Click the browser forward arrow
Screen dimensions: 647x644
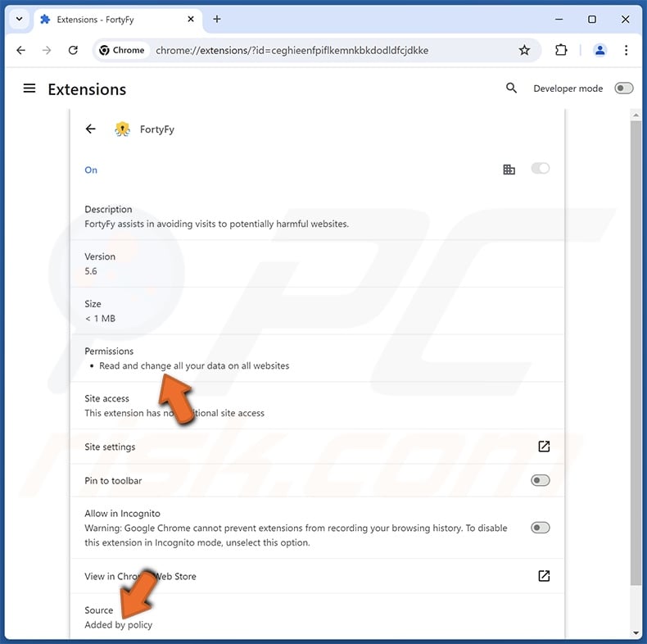pyautogui.click(x=47, y=50)
